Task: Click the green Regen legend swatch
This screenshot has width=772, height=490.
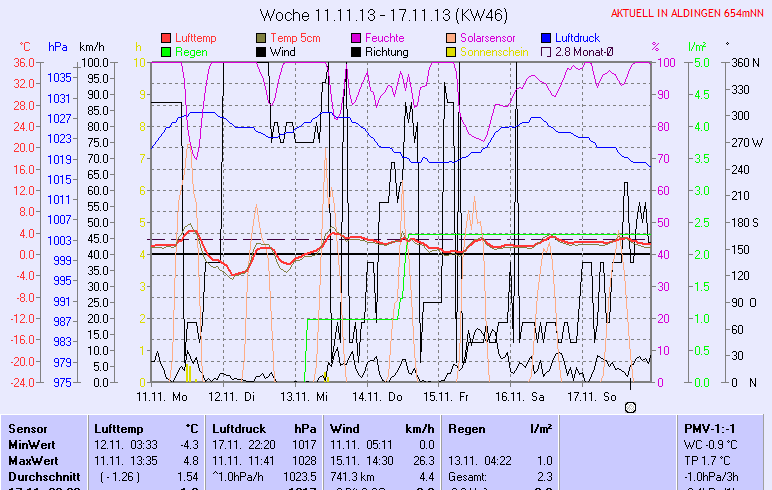Action: [x=167, y=51]
